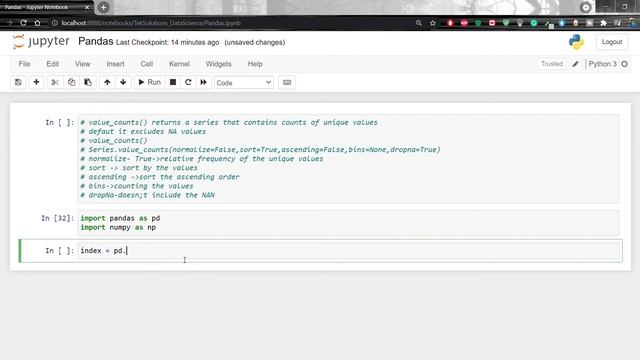Viewport: 640px width, 360px height.
Task: Cut selected cells with the scissors icon
Action: coord(55,82)
